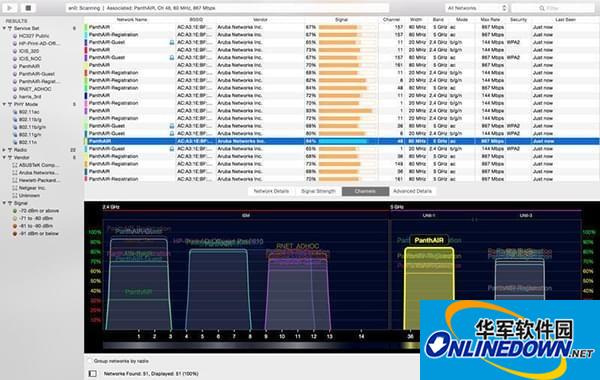This screenshot has width=600, height=380.
Task: Click green dot for -70 dBm or above
Action: (15, 211)
